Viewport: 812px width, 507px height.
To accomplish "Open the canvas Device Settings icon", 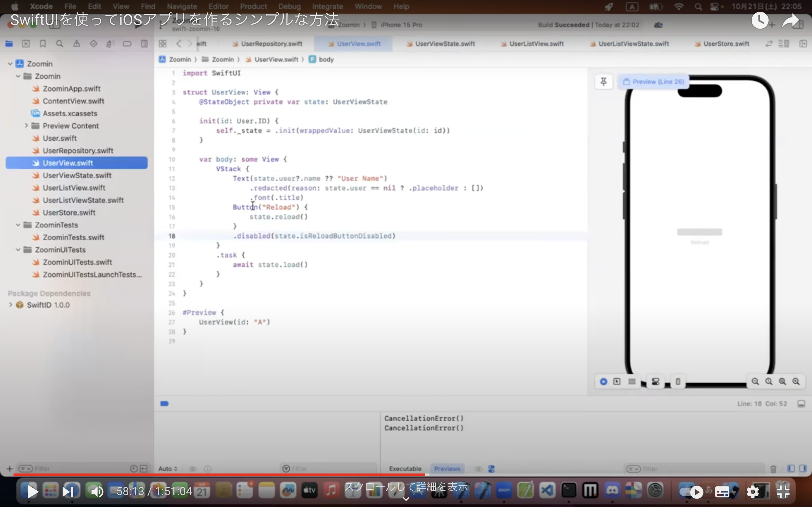I will 655,382.
